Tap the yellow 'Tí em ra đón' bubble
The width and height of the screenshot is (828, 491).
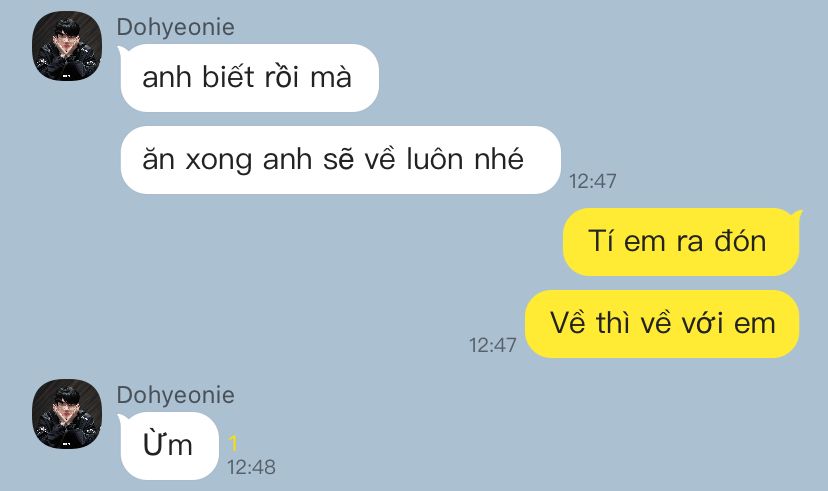click(681, 242)
